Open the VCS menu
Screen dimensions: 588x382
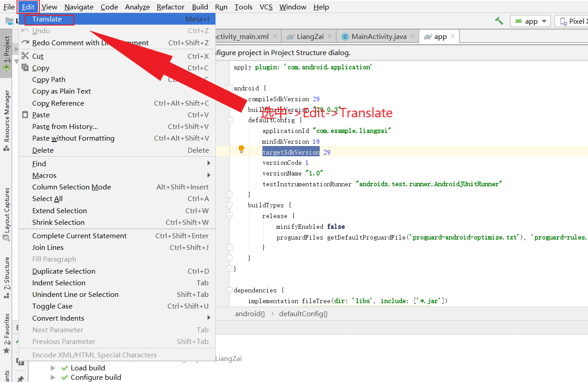266,7
